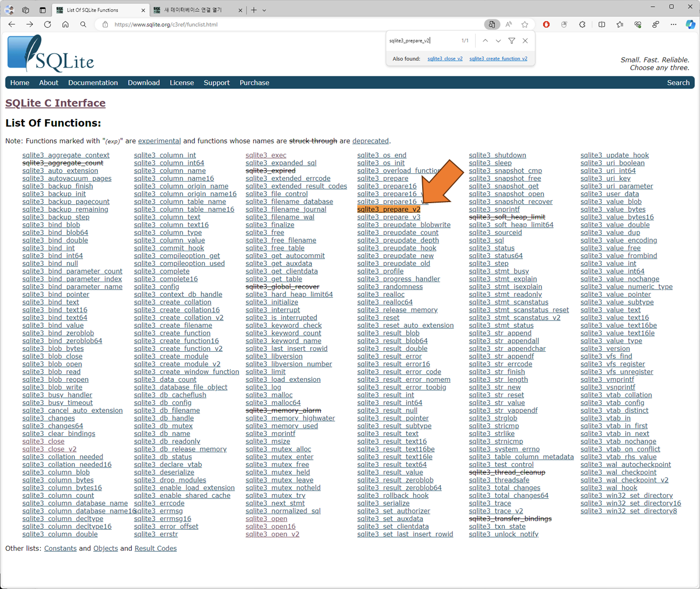Close the second tab with Korean title
The image size is (700, 589).
pos(240,10)
